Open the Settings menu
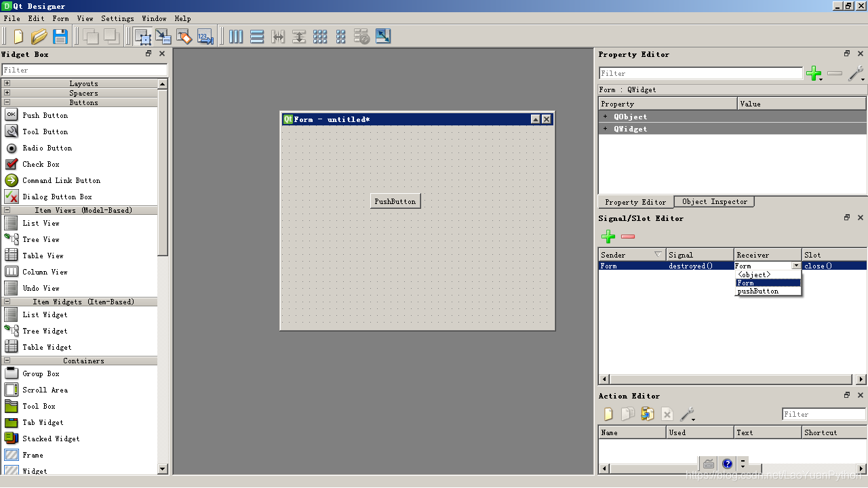The height and width of the screenshot is (488, 868). tap(117, 18)
